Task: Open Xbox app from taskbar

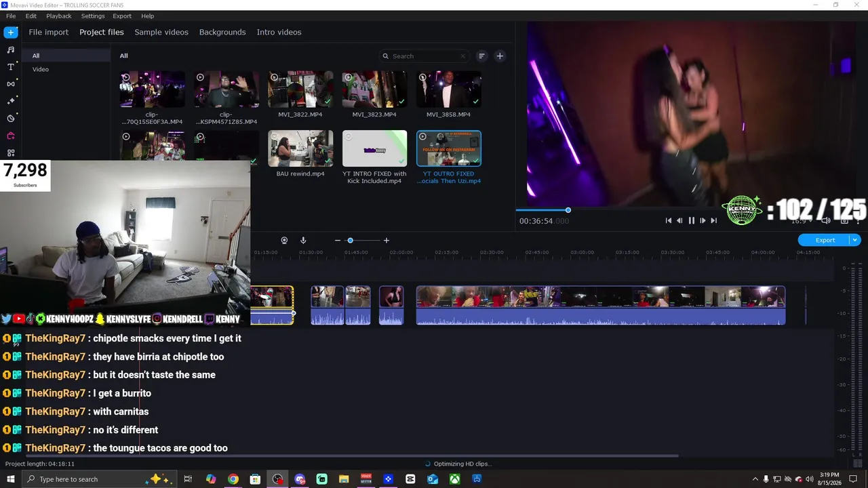Action: point(455,479)
